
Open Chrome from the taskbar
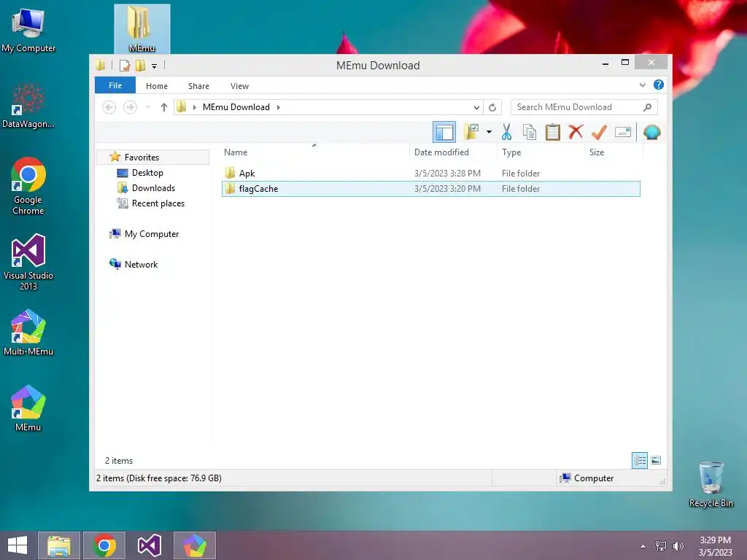point(104,545)
